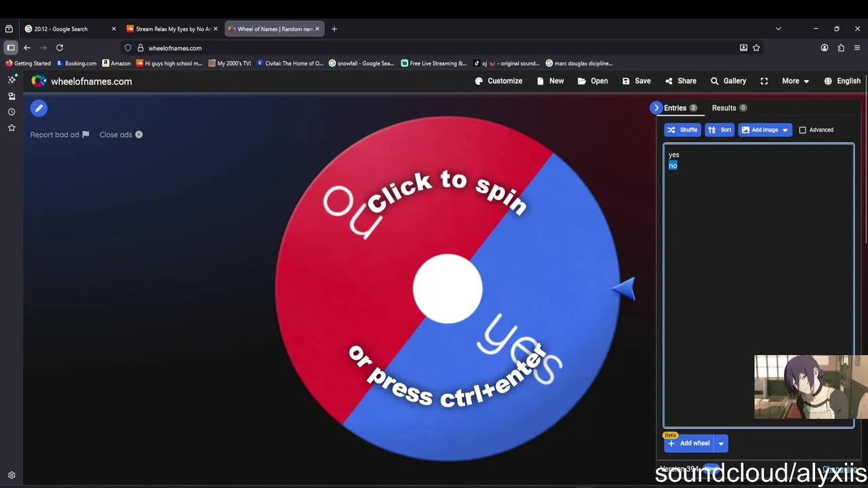Open sidebar settings gear icon
Viewport: 868px width, 488px height.
point(12,476)
